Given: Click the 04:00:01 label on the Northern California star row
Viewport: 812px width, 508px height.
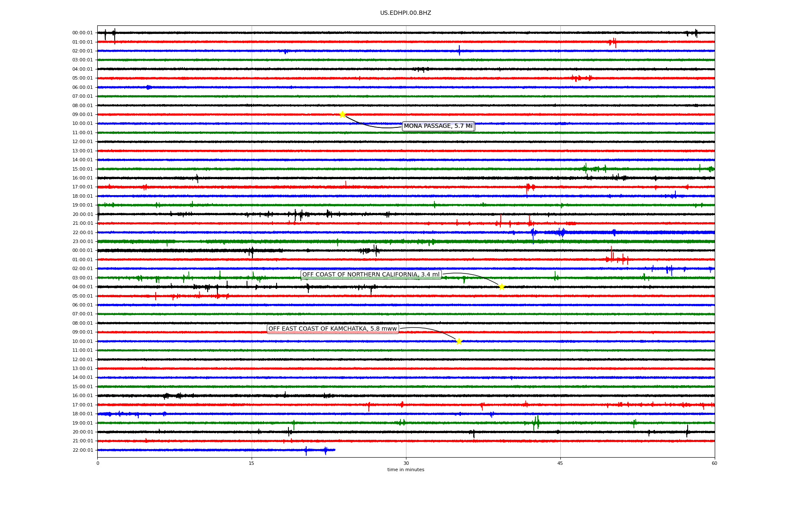Looking at the screenshot, I should (x=82, y=287).
